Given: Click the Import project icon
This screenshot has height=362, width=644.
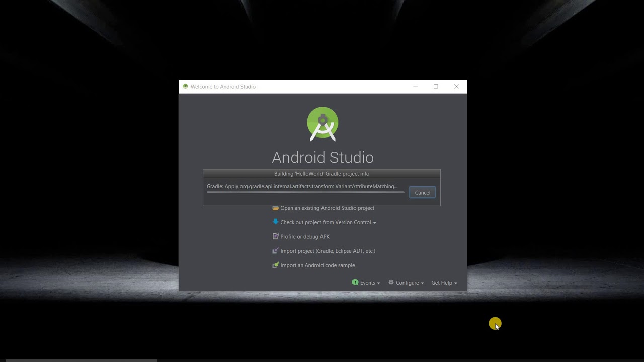Looking at the screenshot, I should click(x=276, y=251).
